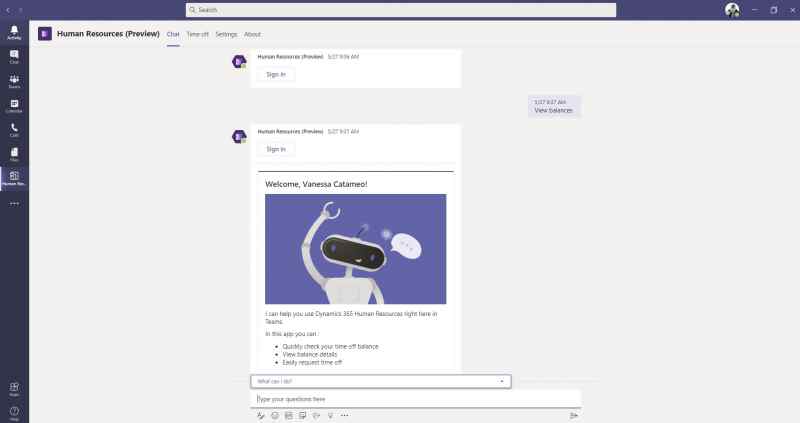800x423 pixels.
Task: Click the fifth compose toolbar icon
Action: pos(316,416)
